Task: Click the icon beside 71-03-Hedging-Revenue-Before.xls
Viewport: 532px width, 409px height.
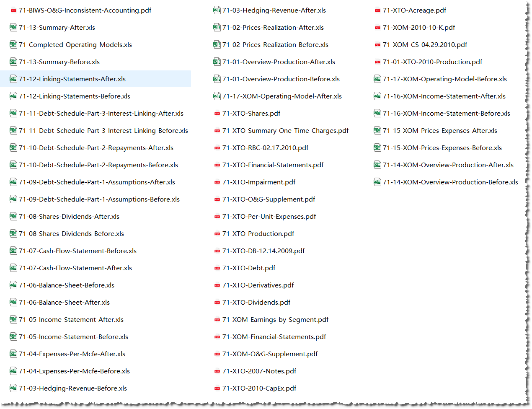Action: pyautogui.click(x=13, y=388)
